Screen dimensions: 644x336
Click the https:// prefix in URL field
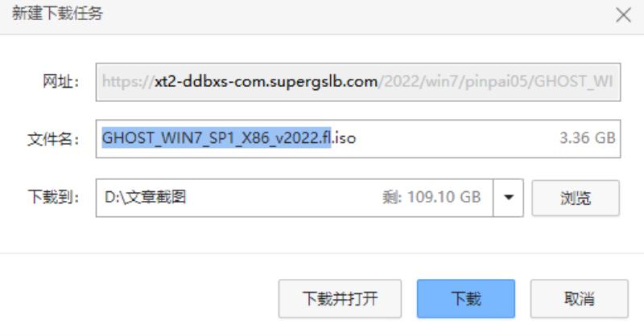[x=128, y=82]
